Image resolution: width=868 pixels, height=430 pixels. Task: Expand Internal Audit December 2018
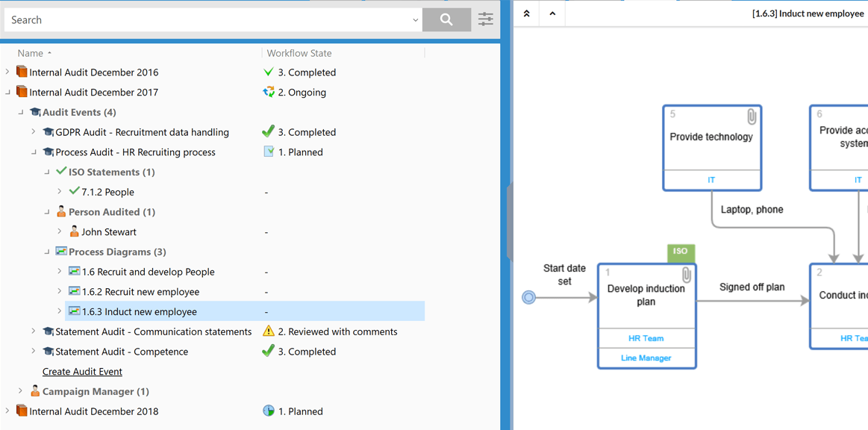pyautogui.click(x=7, y=411)
